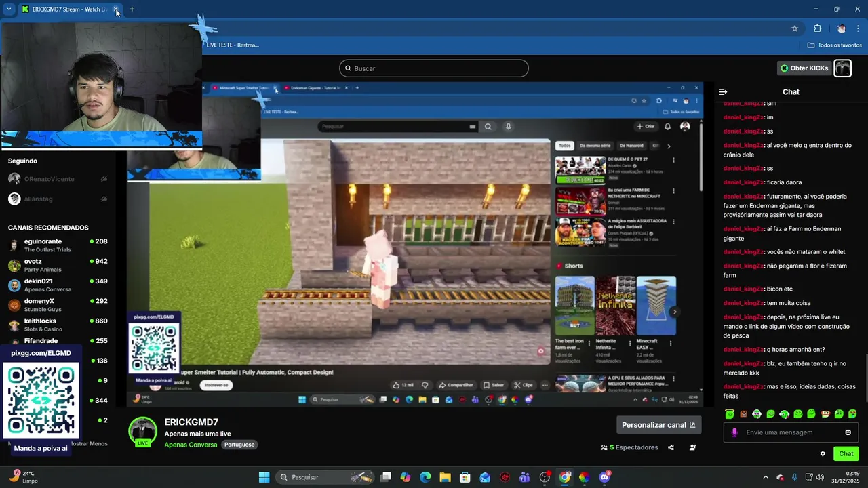Image resolution: width=868 pixels, height=488 pixels.
Task: Click the moderator tools icon beside share
Action: pos(692,447)
